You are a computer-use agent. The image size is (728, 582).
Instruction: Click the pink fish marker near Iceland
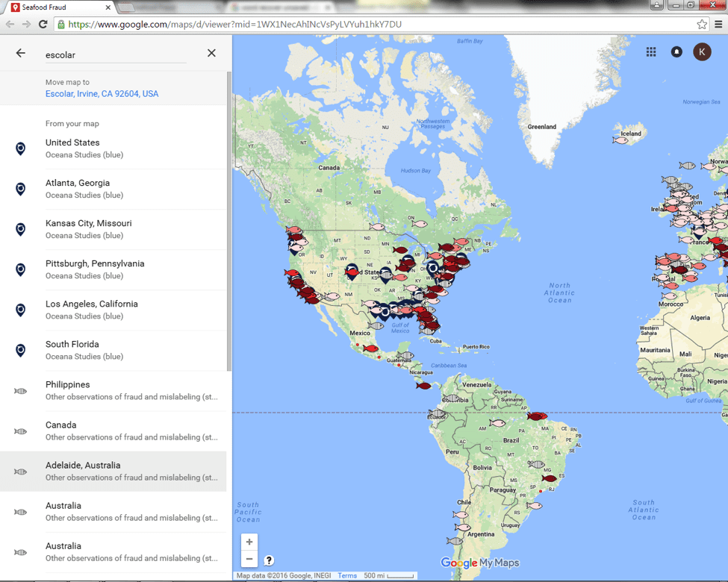(620, 140)
